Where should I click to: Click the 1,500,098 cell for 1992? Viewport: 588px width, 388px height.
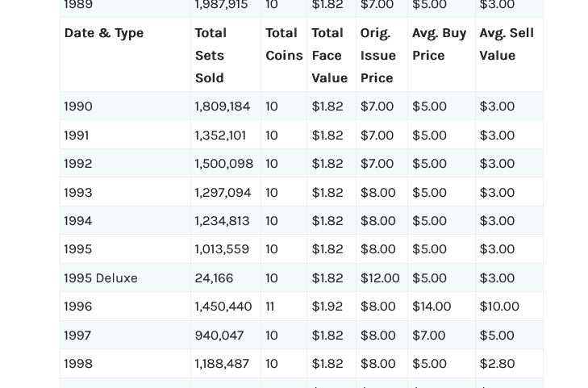(223, 164)
